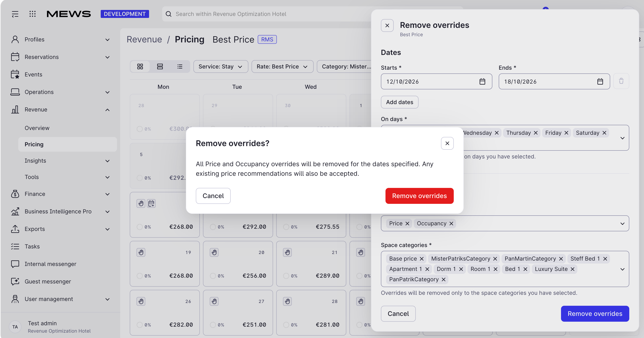Remove the Occupancy tag
Image resolution: width=644 pixels, height=338 pixels.
451,224
